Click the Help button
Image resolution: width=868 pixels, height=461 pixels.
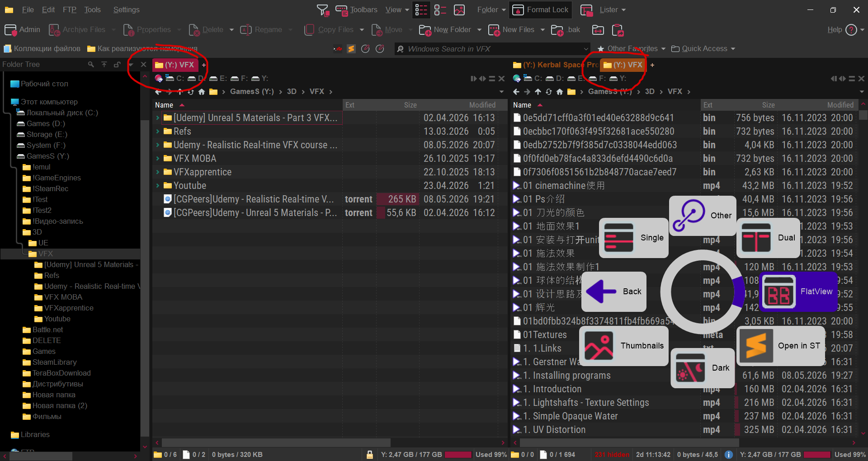pyautogui.click(x=842, y=30)
